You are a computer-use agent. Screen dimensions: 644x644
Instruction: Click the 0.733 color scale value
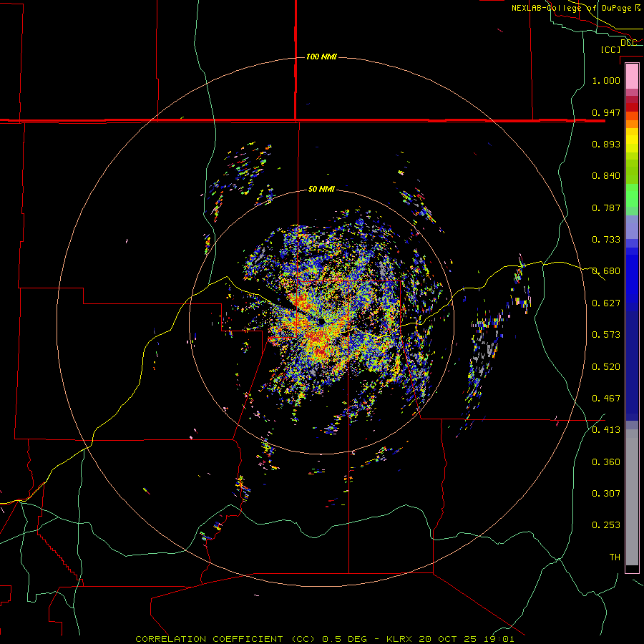coord(606,240)
